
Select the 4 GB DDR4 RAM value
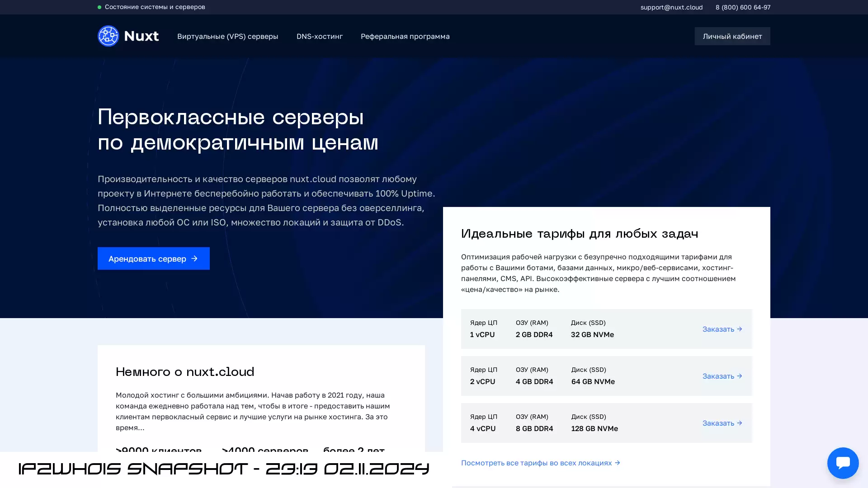534,381
